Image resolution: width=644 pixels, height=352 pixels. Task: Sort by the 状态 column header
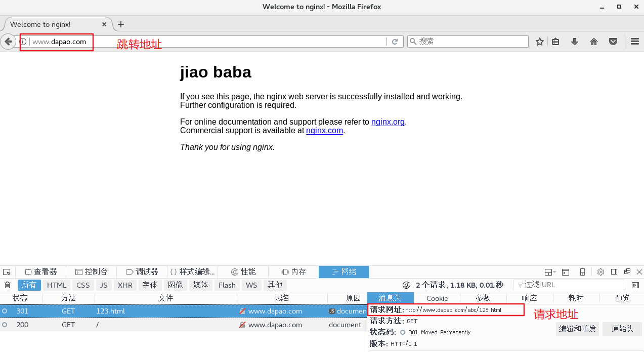[x=20, y=298]
